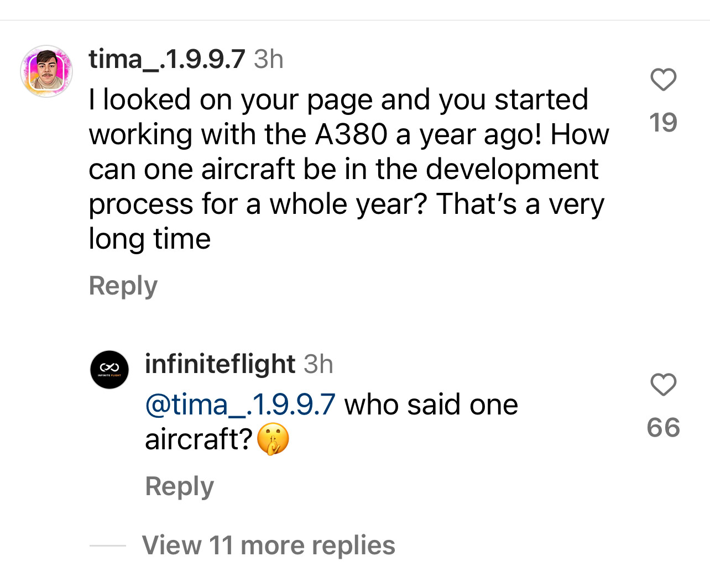
Task: Open the infiniteflight username link
Action: 220,364
